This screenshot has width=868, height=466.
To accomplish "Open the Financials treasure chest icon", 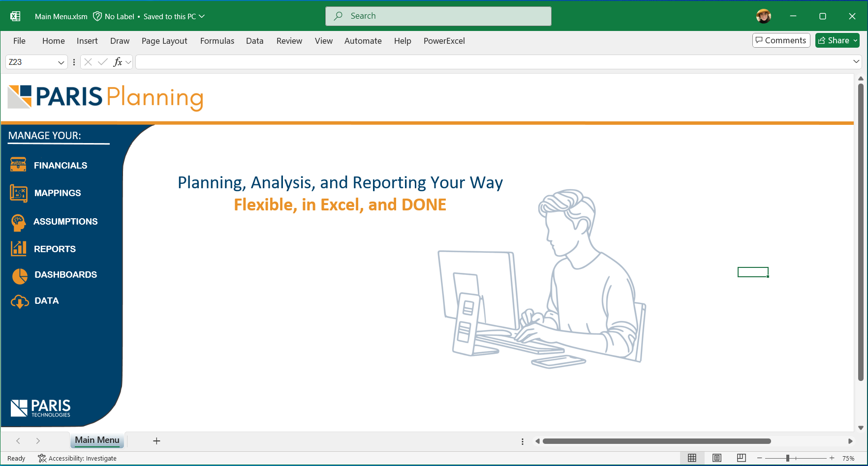I will [18, 165].
